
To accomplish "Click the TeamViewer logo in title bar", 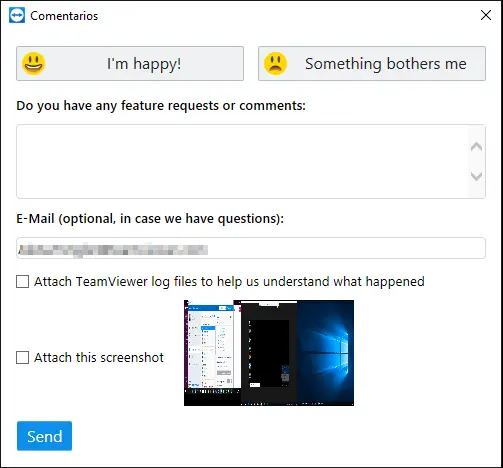I will click(x=17, y=16).
